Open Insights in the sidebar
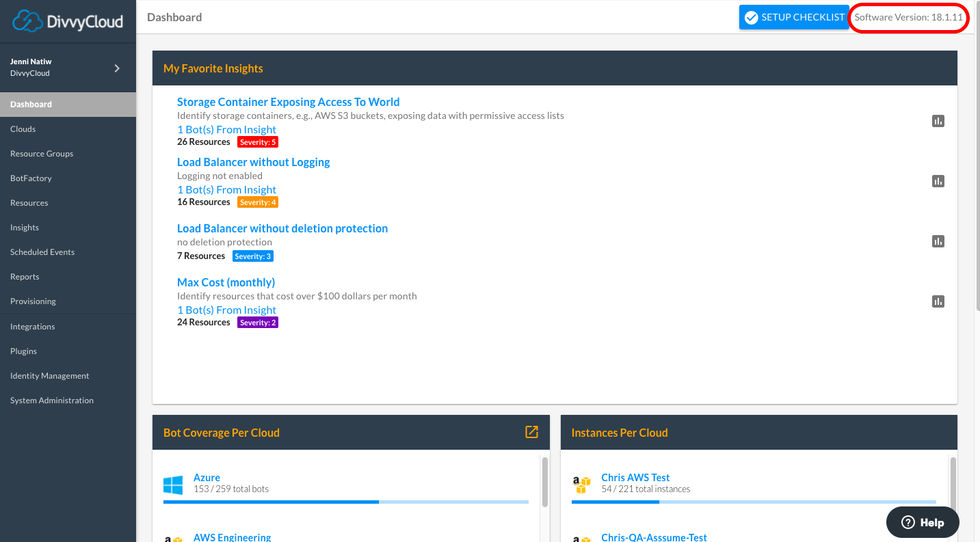980x542 pixels. [x=68, y=228]
